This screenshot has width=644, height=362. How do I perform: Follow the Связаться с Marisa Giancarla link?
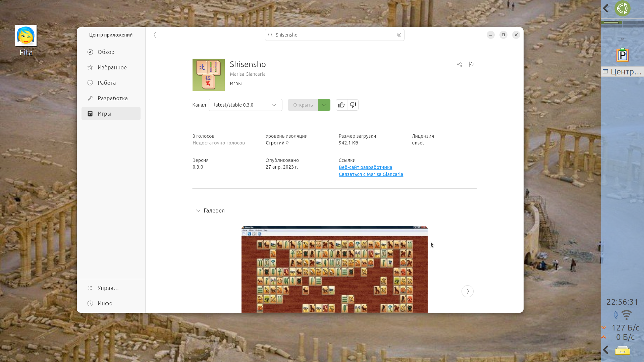coord(371,174)
